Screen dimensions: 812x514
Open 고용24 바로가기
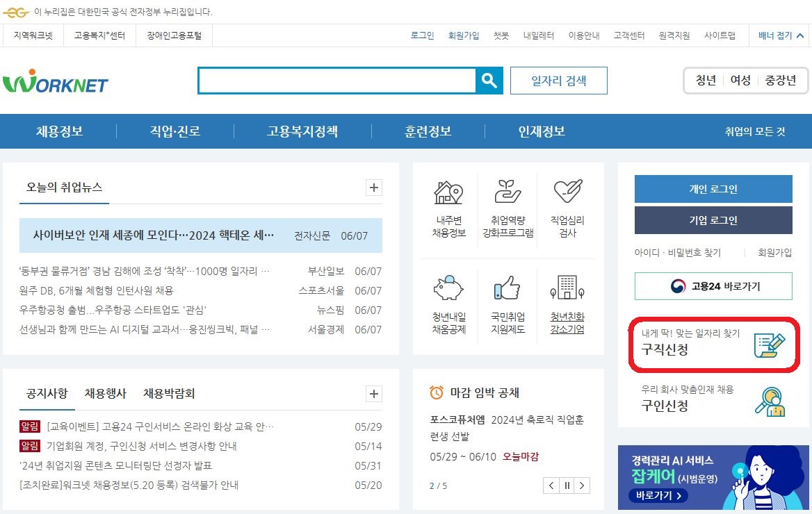click(713, 286)
